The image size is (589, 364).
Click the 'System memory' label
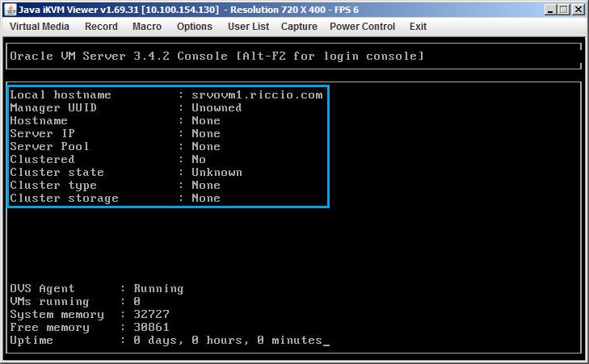click(x=57, y=315)
